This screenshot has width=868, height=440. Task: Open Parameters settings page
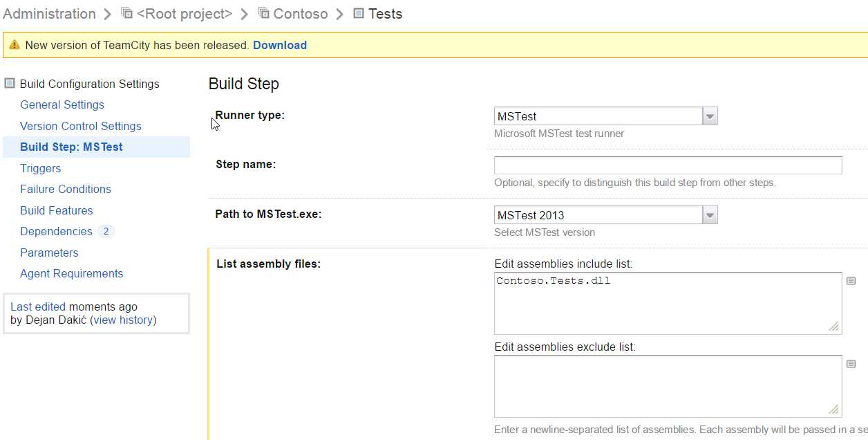[49, 253]
